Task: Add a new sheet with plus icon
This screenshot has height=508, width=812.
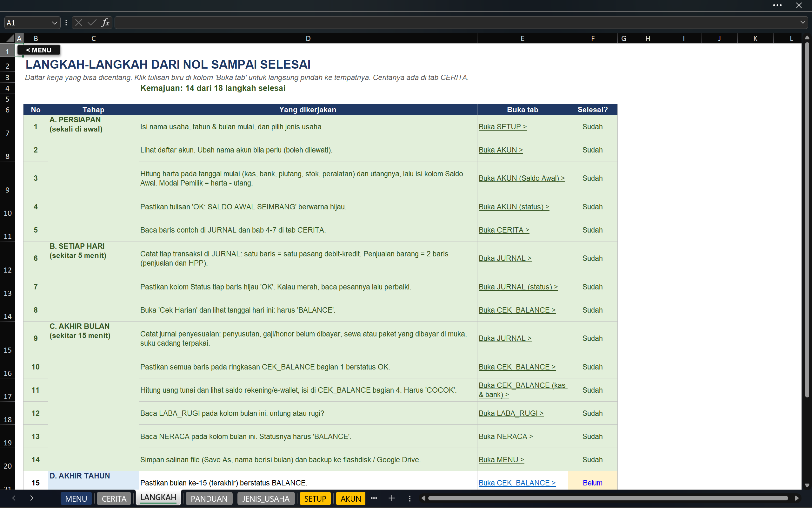Action: [391, 498]
